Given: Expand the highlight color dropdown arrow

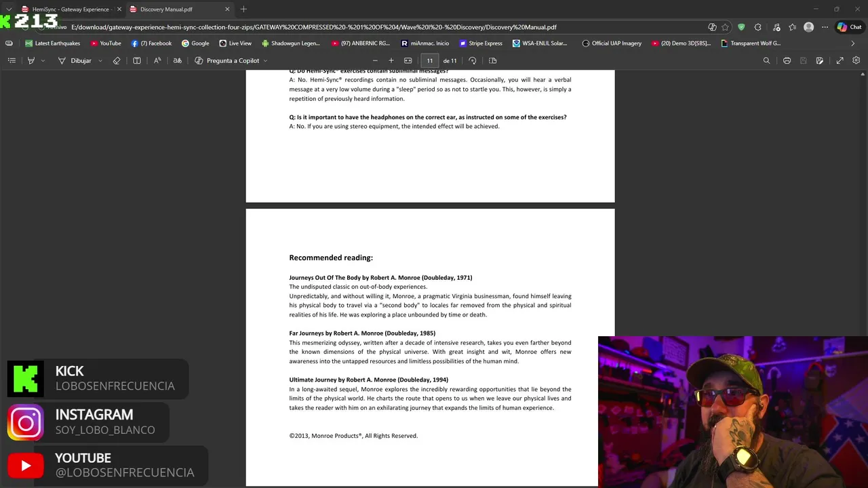Looking at the screenshot, I should coord(43,60).
